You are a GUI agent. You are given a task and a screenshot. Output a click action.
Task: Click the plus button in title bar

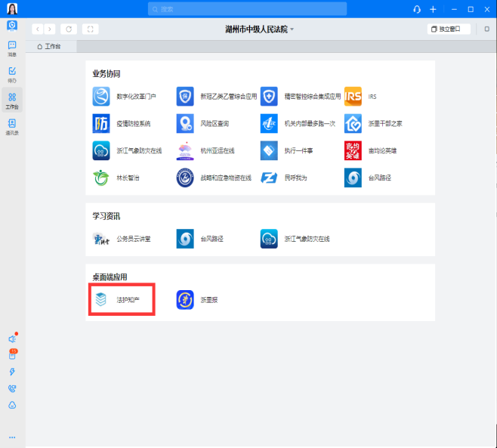click(433, 9)
